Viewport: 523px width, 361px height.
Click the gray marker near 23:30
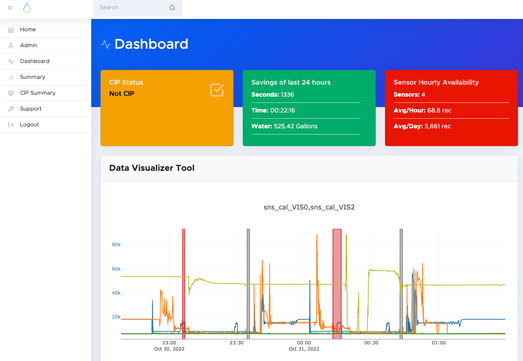coord(248,284)
